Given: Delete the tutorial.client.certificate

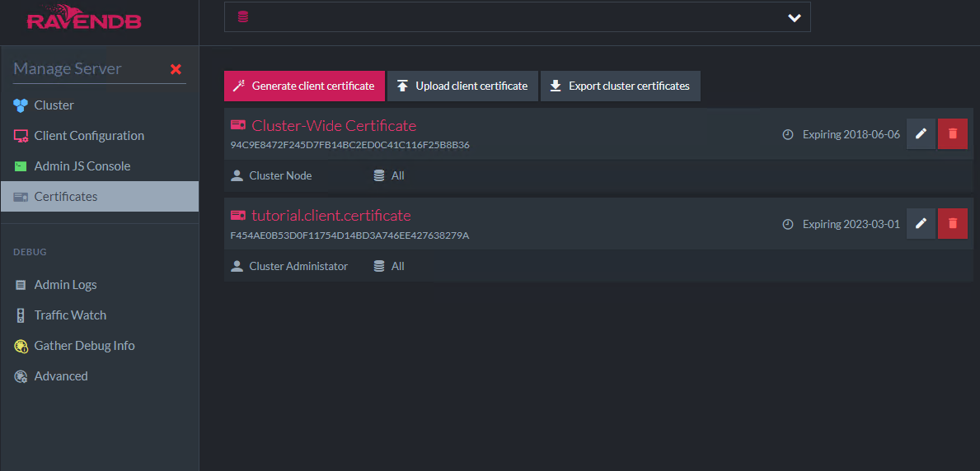Looking at the screenshot, I should [953, 224].
